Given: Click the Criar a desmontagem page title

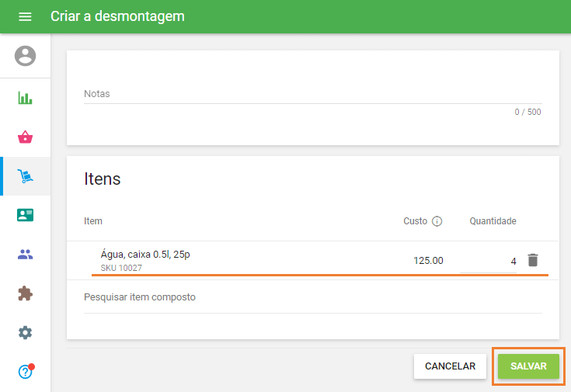Looking at the screenshot, I should click(117, 16).
